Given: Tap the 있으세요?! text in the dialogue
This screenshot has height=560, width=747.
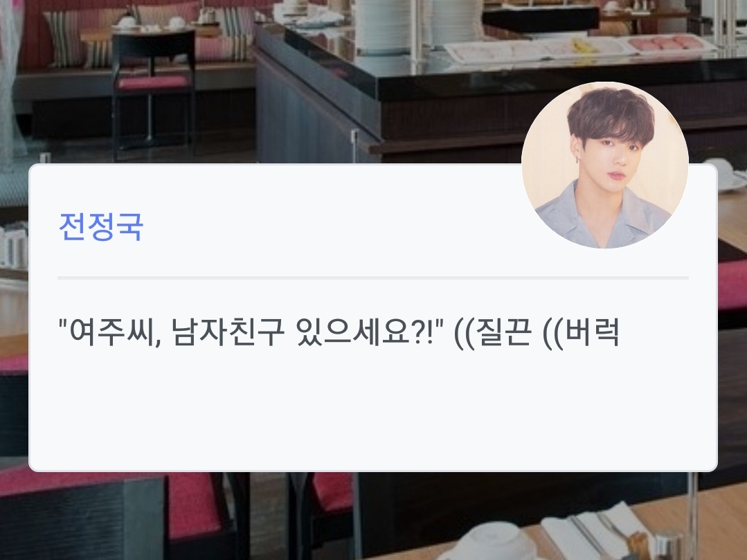Looking at the screenshot, I should (x=364, y=332).
